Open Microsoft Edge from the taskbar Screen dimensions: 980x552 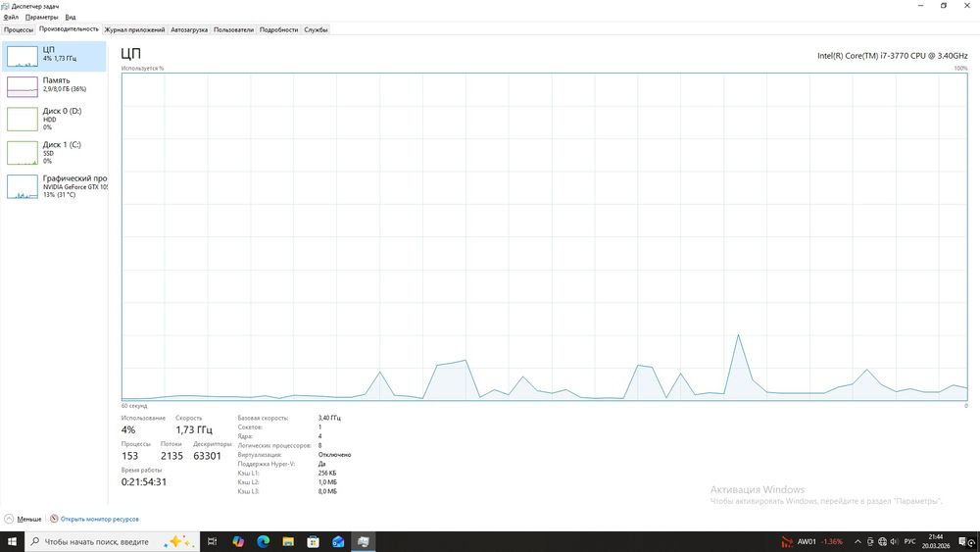(263, 541)
